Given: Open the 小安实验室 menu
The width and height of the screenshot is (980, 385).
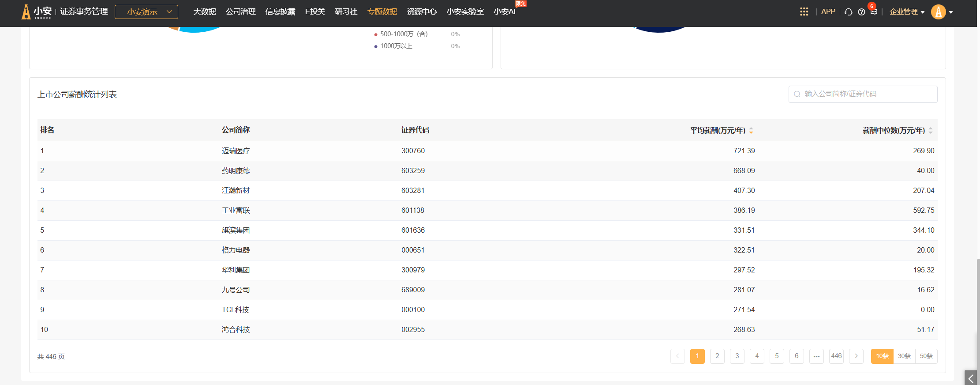Looking at the screenshot, I should pyautogui.click(x=465, y=11).
